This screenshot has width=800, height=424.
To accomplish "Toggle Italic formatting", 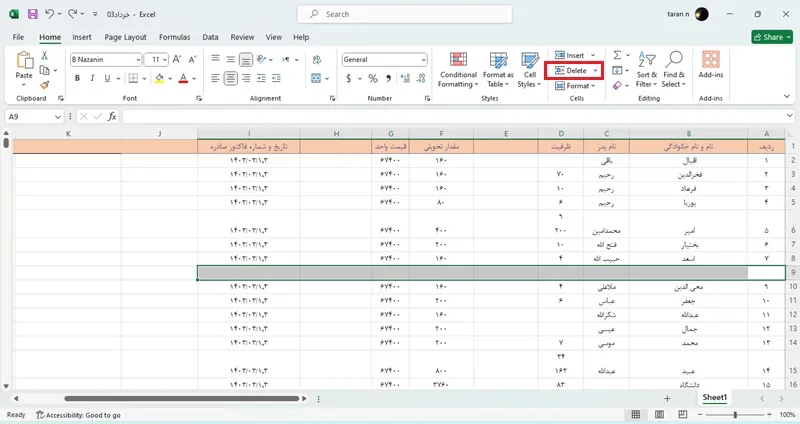I will pos(92,78).
